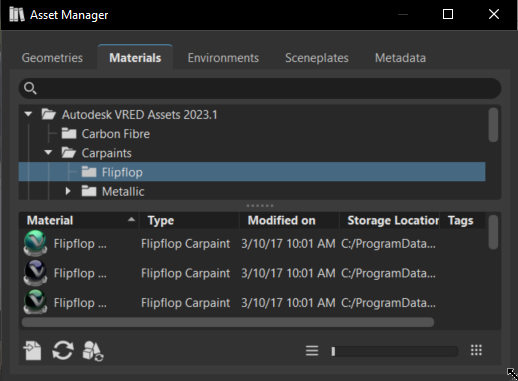Click third row's C:/ProgramData... location
518x381 pixels.
pos(388,303)
